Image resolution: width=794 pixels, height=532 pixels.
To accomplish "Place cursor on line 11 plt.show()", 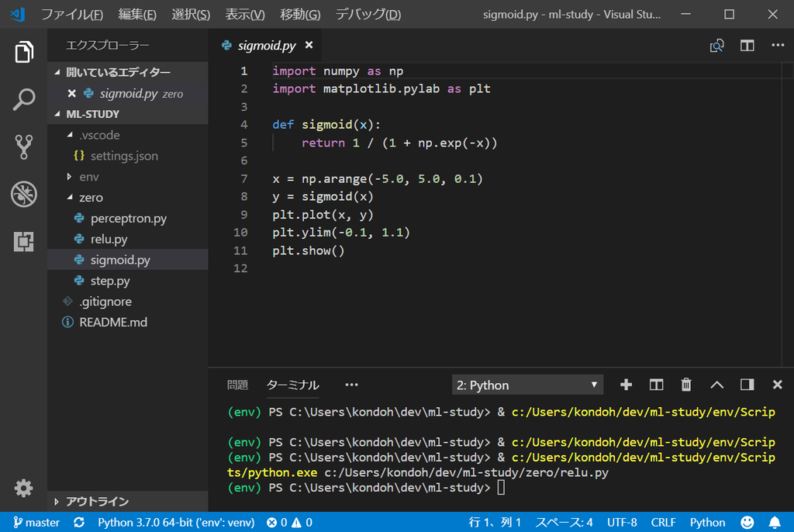I will tap(309, 250).
